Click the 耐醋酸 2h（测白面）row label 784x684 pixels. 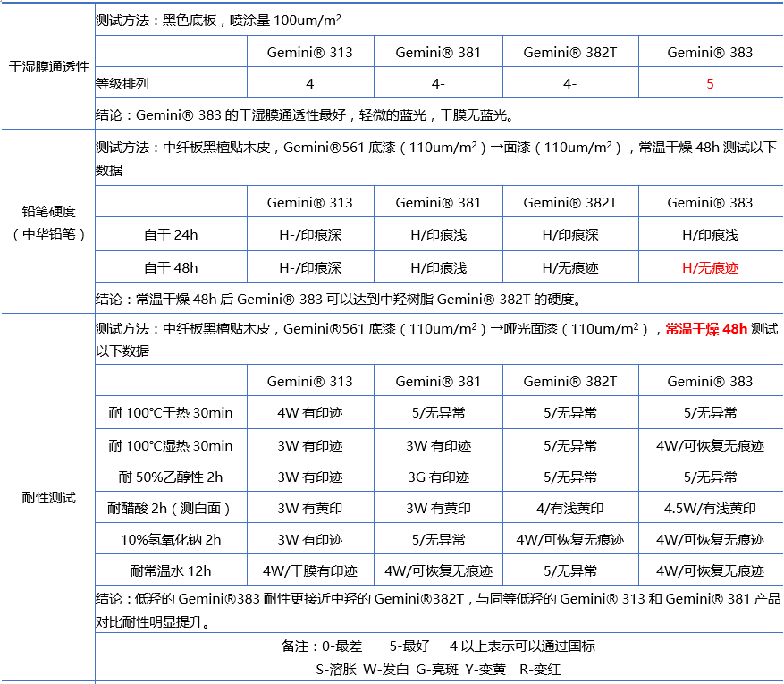coord(171,509)
